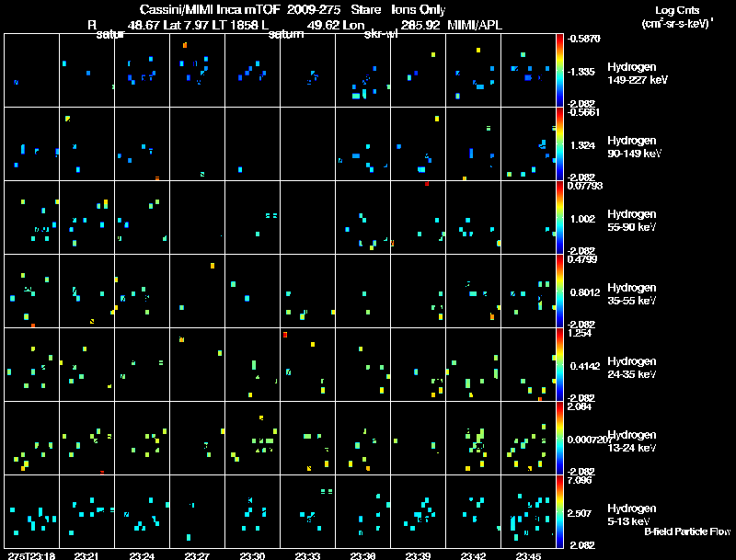Select the 'Hydrogen 13-24 keV' row label
Screen dimensions: 736x560
coord(632,441)
